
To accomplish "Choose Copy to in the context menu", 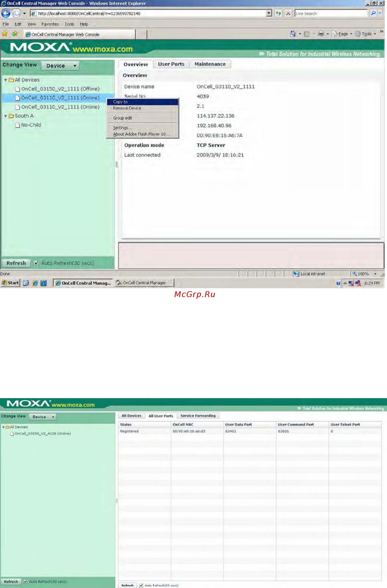I will click(x=142, y=102).
